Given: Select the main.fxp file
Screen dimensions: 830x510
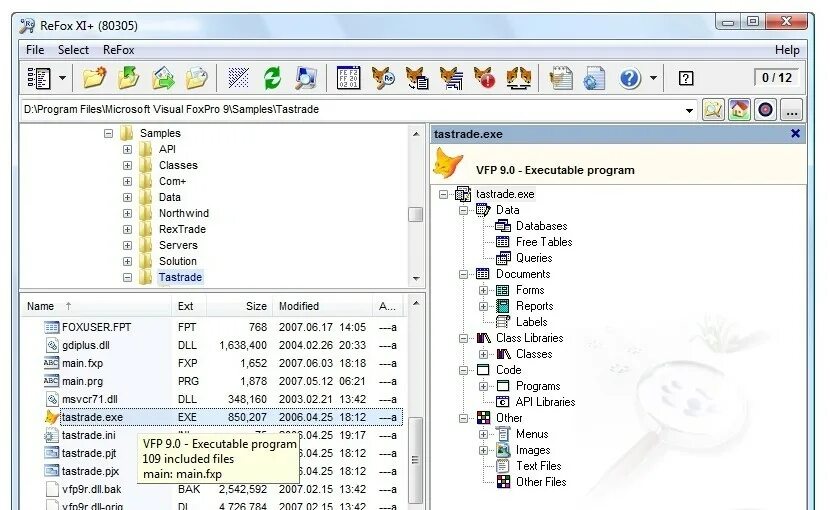Looking at the screenshot, I should pyautogui.click(x=83, y=363).
